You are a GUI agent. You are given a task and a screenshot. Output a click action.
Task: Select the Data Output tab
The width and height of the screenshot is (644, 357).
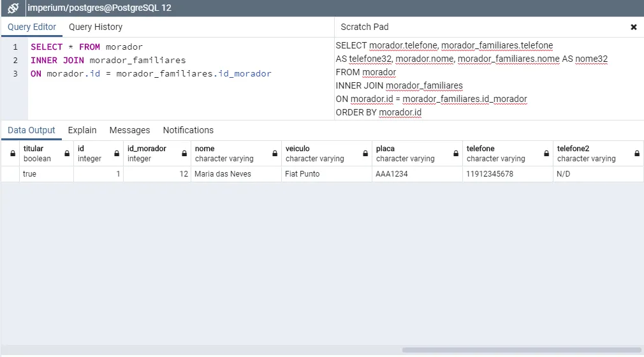tap(31, 130)
